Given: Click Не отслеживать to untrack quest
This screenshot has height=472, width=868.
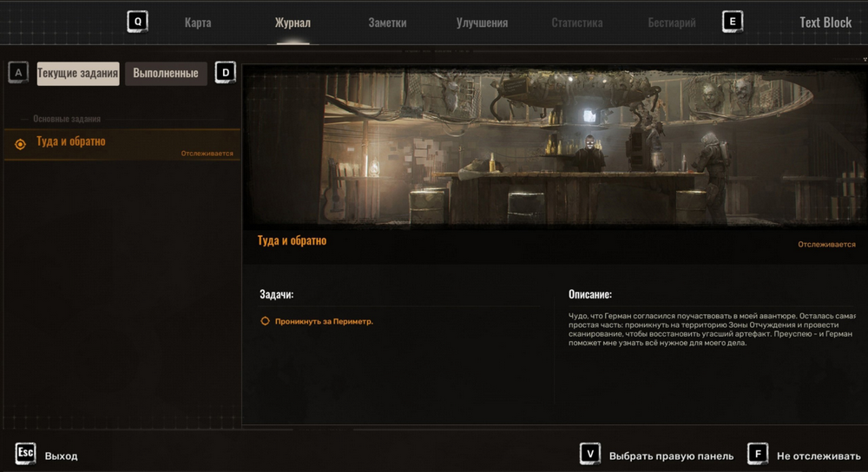Looking at the screenshot, I should tap(819, 456).
